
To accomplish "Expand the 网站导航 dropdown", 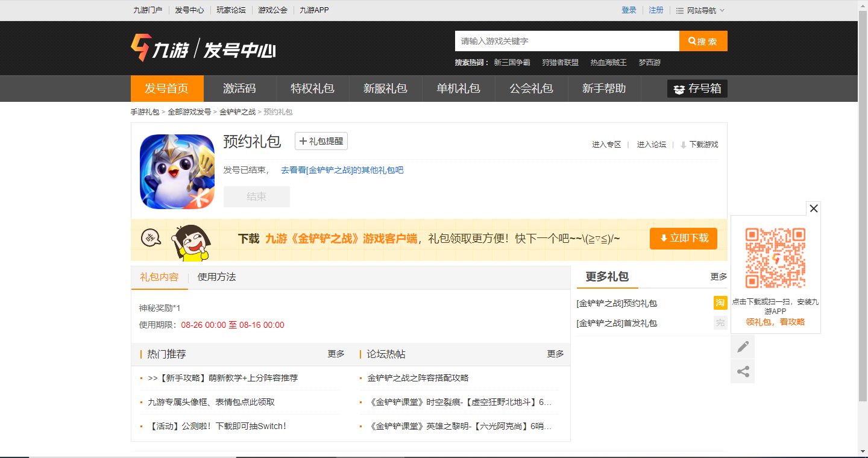I will coord(701,10).
